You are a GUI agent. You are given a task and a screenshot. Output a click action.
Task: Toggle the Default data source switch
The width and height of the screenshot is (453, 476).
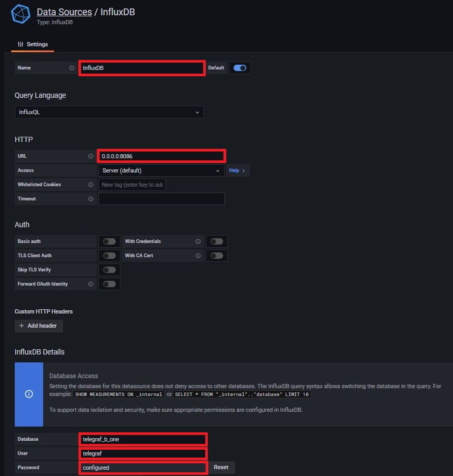tap(239, 68)
